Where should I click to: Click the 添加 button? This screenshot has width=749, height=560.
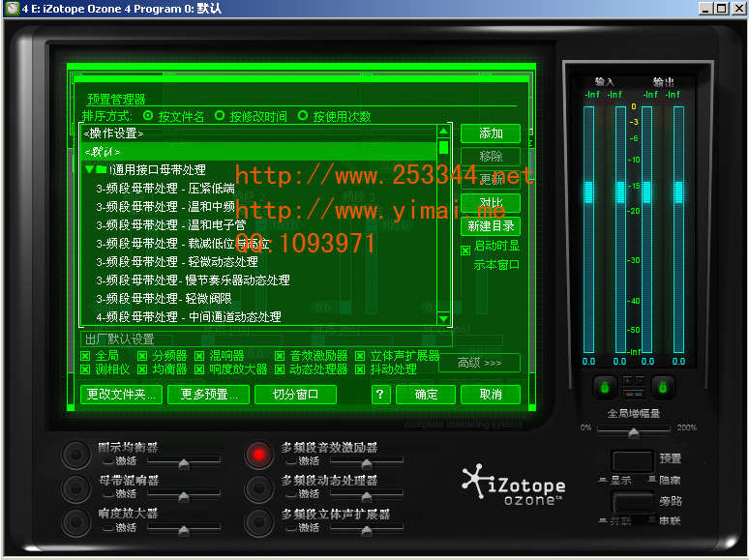491,133
